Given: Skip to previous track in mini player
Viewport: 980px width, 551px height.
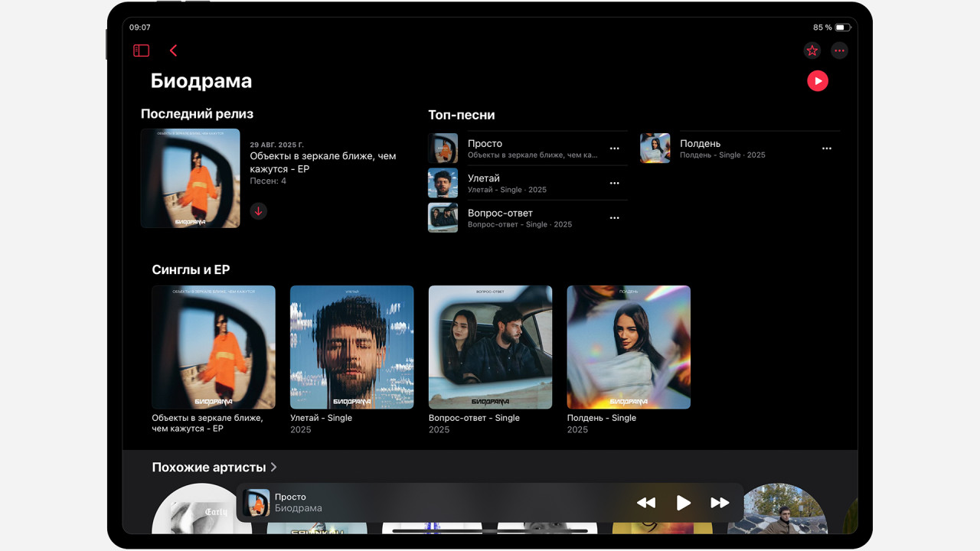Looking at the screenshot, I should 646,503.
